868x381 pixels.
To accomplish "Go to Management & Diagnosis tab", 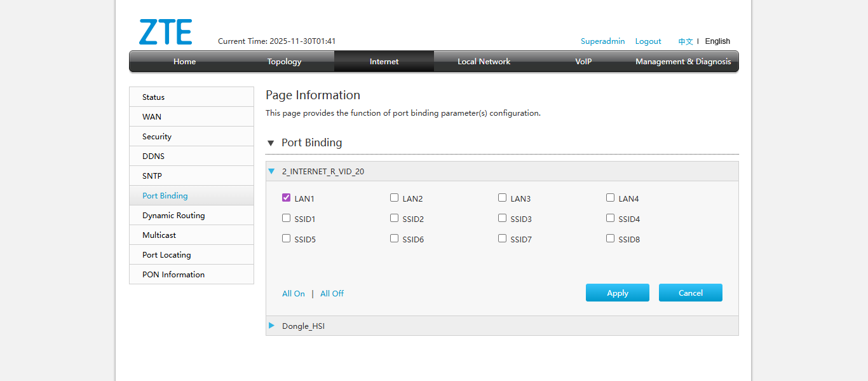I will click(683, 62).
